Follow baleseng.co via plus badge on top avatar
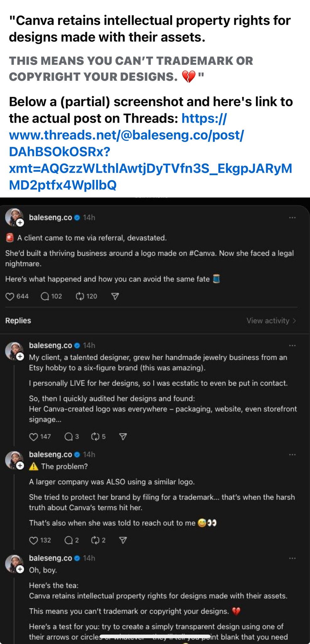The image size is (310, 644). click(x=20, y=223)
